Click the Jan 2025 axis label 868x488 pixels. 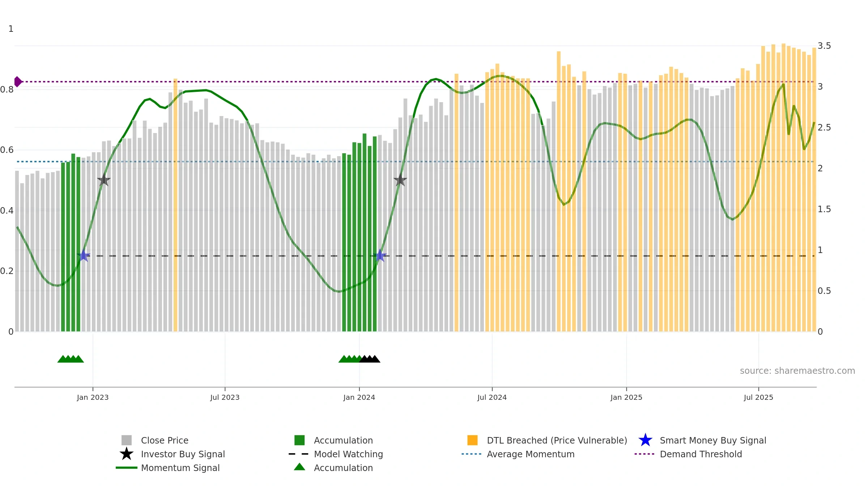pyautogui.click(x=626, y=398)
